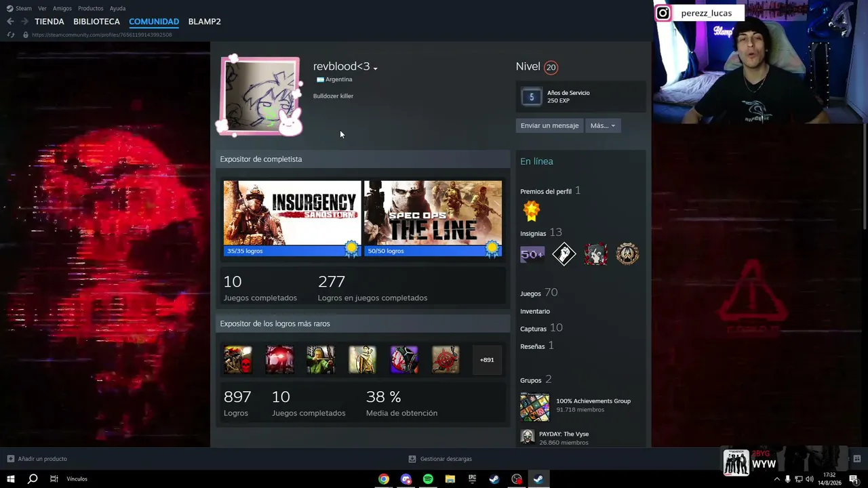The height and width of the screenshot is (488, 868).
Task: Open the Reseñas link
Action: pyautogui.click(x=532, y=346)
